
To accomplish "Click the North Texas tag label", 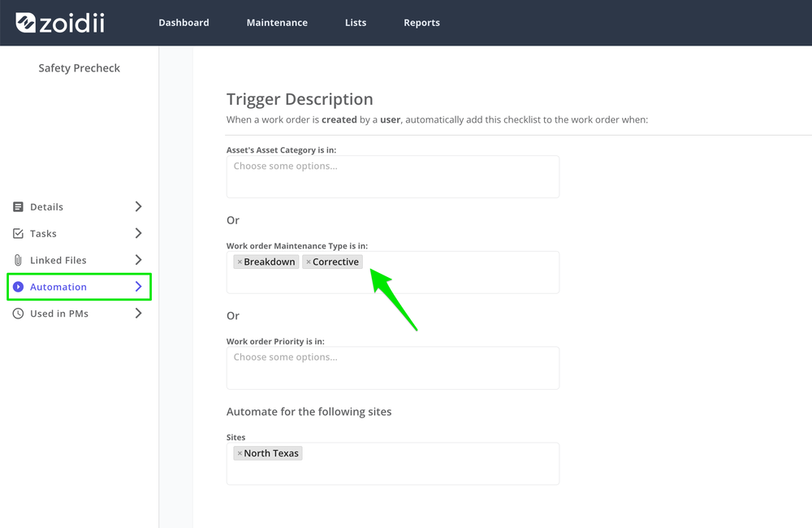I will click(x=271, y=453).
